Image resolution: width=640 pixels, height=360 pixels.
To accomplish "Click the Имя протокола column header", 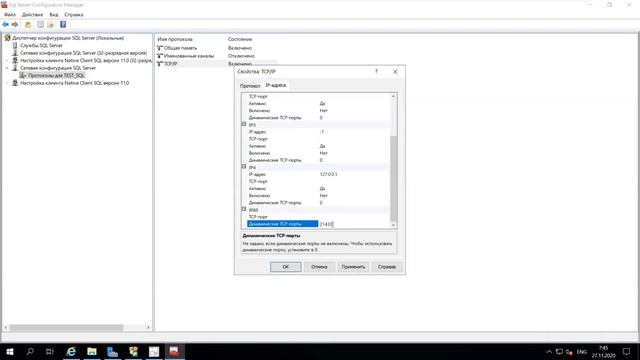I will (x=175, y=39).
